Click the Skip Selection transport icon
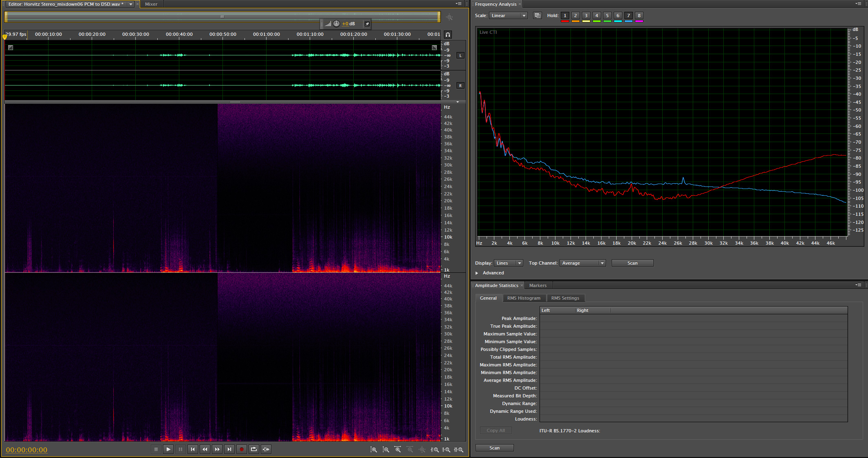The width and height of the screenshot is (868, 458). [x=266, y=449]
